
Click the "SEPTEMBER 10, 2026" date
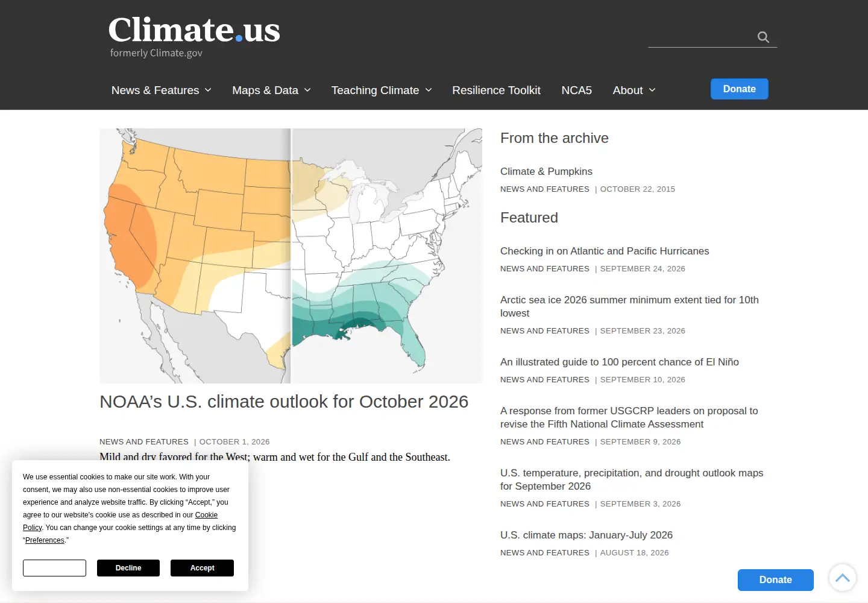[643, 380]
